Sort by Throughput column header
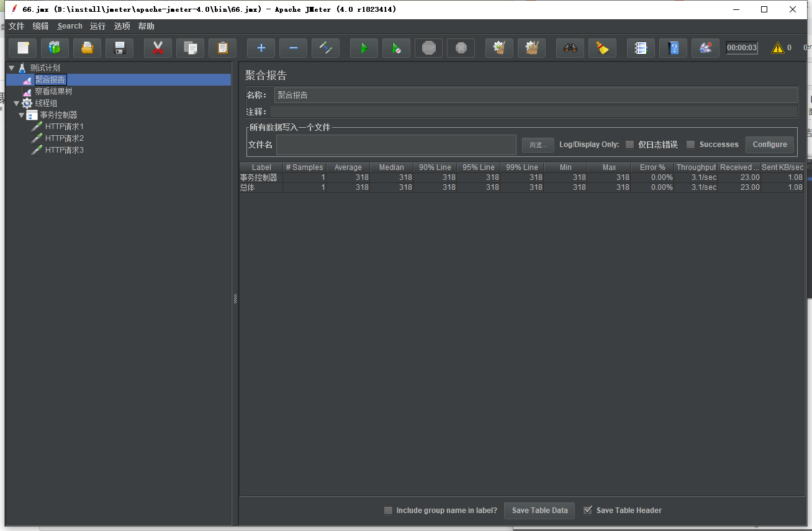812x531 pixels. coord(696,167)
